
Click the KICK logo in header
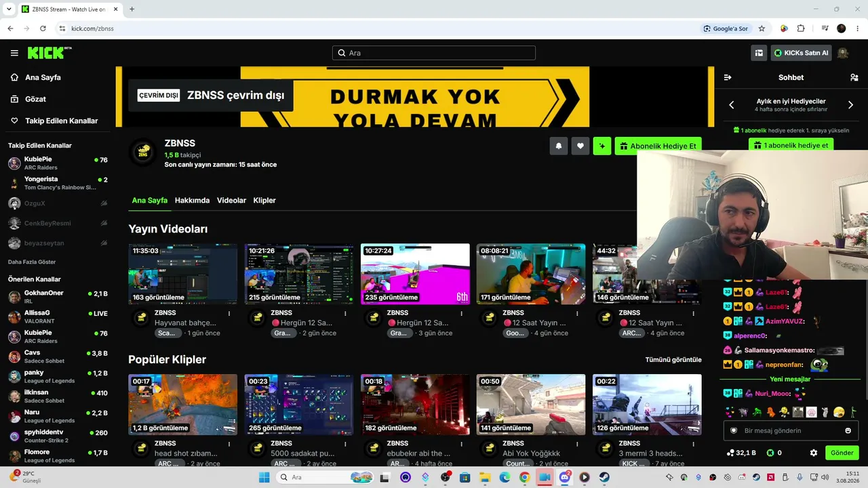50,53
